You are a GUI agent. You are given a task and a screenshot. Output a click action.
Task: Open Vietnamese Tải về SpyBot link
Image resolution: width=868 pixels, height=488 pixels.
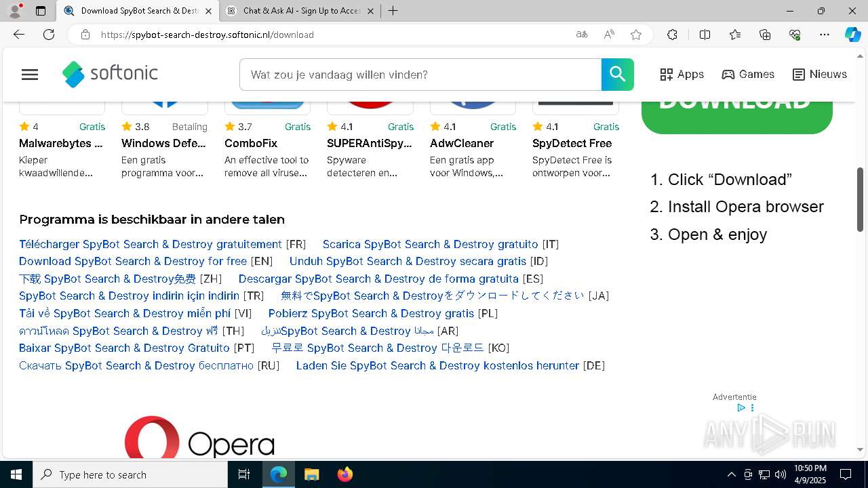[x=125, y=313]
